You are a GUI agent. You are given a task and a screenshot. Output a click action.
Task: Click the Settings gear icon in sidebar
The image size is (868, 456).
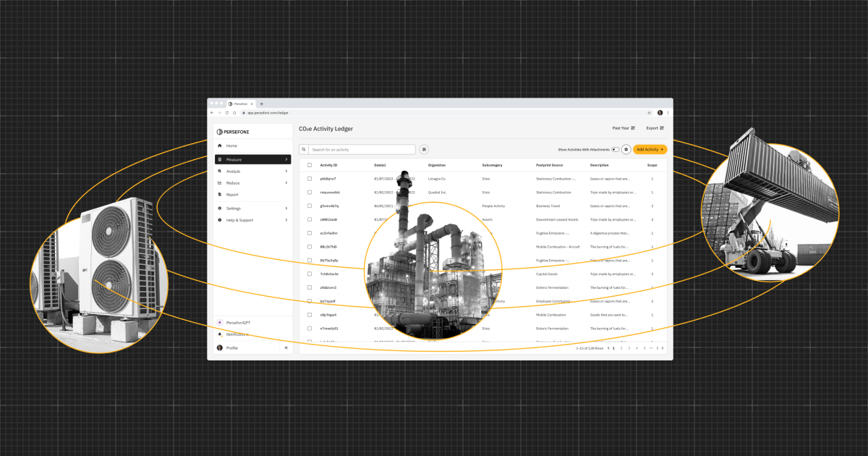coord(219,208)
